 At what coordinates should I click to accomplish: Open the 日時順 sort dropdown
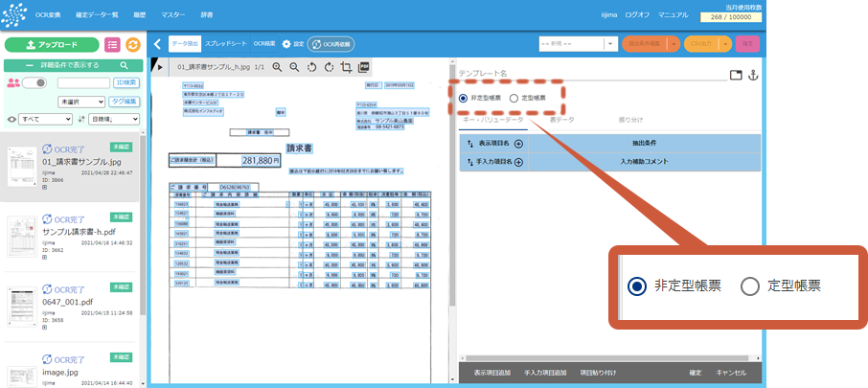pyautogui.click(x=114, y=119)
